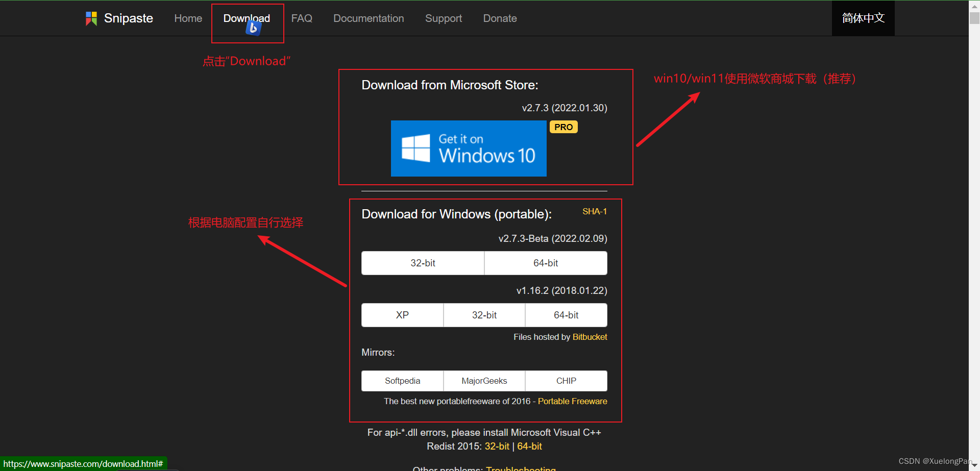Open the SHA-1 checksum link
Screen dimensions: 980x471
595,211
